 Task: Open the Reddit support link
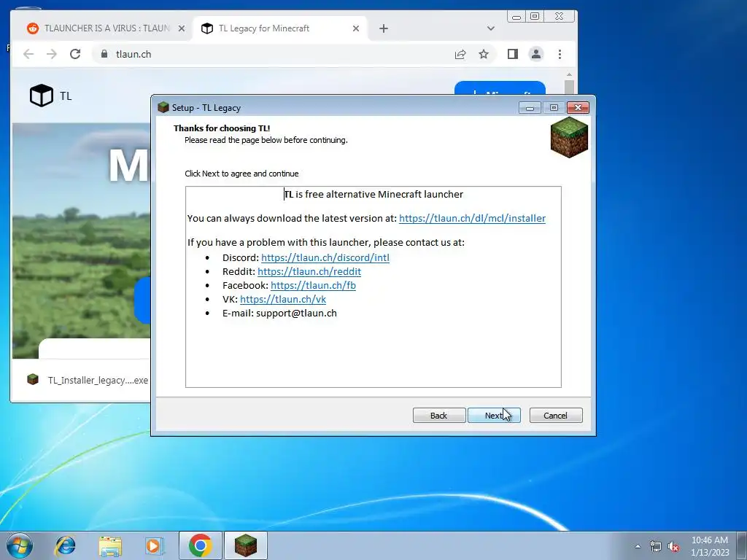point(309,271)
